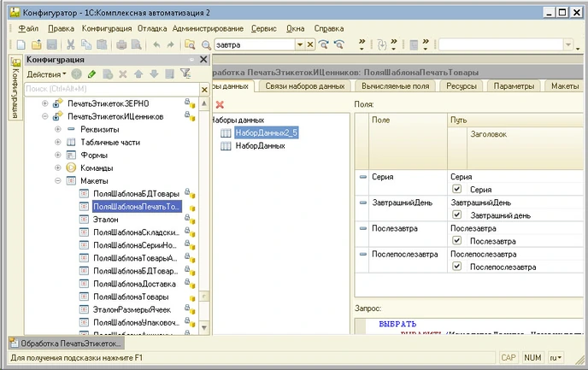Close the Конфигурация panel
Image resolution: width=588 pixels, height=370 pixels.
coord(203,60)
